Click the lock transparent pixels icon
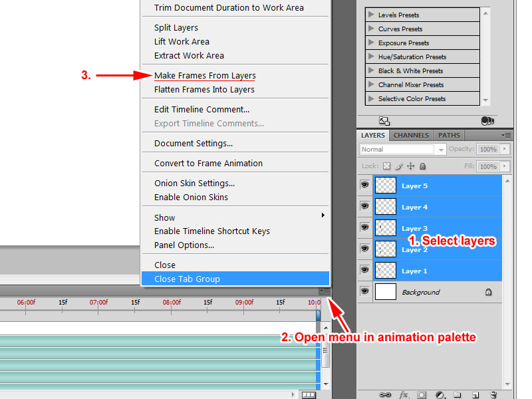 (386, 166)
